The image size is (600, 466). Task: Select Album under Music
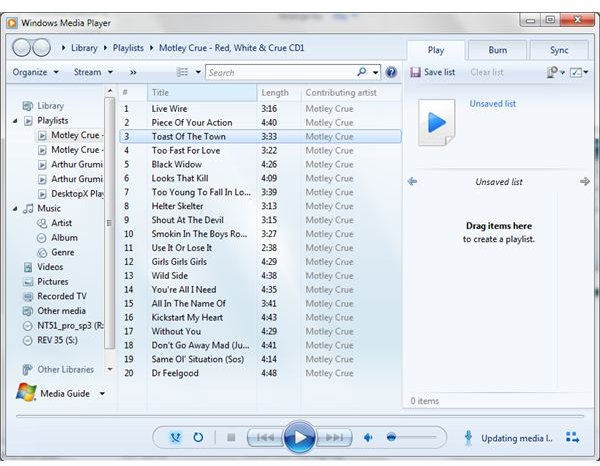tap(64, 238)
